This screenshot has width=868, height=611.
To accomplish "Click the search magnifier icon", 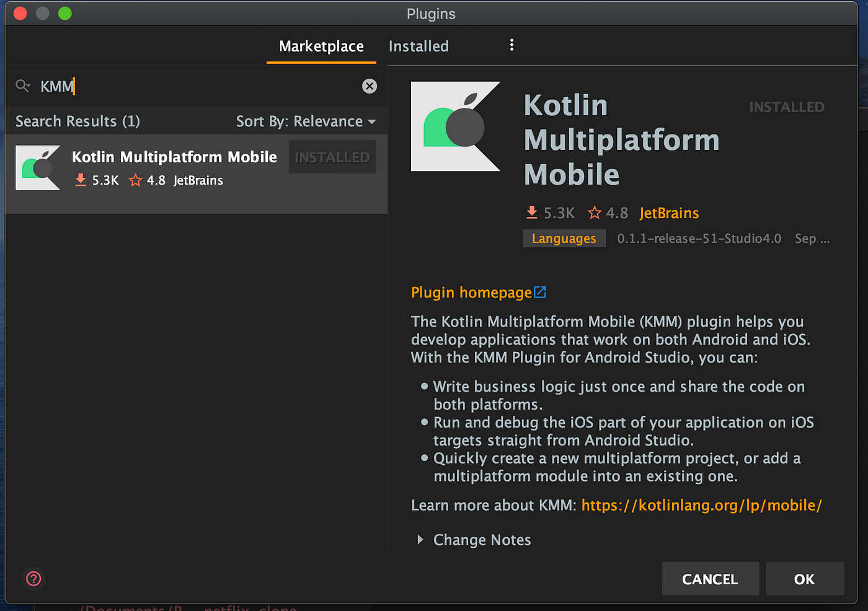I will click(23, 86).
